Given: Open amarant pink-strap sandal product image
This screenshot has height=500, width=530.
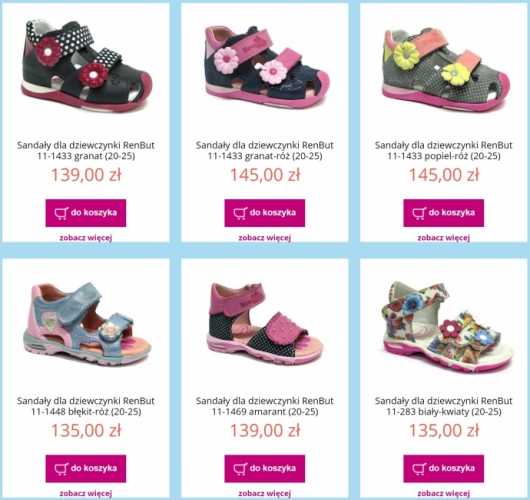Looking at the screenshot, I should coord(264,324).
